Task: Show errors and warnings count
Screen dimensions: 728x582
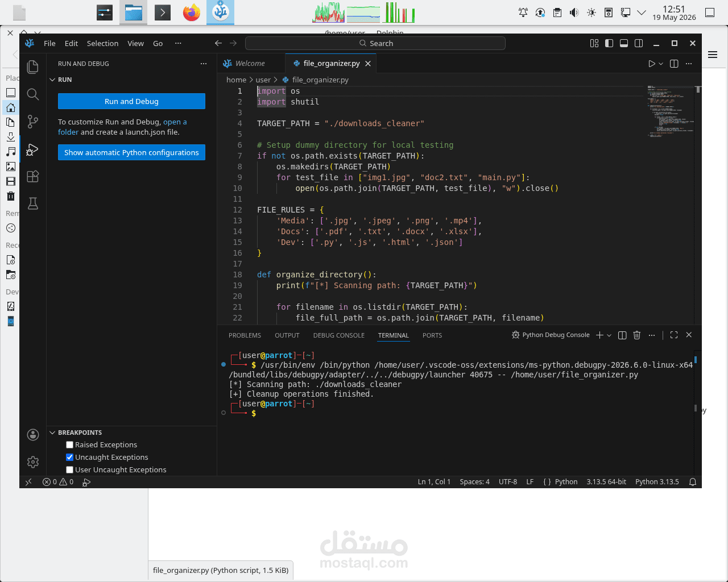Action: point(58,482)
